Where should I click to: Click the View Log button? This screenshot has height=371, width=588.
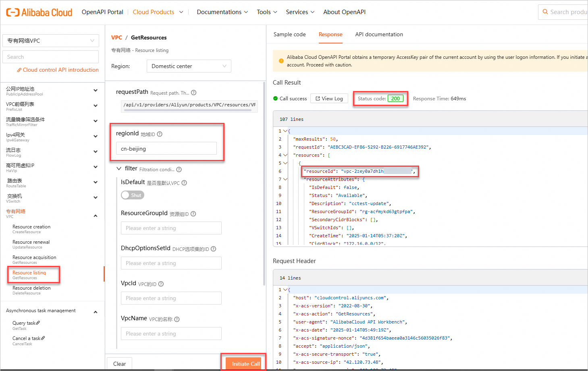[329, 99]
